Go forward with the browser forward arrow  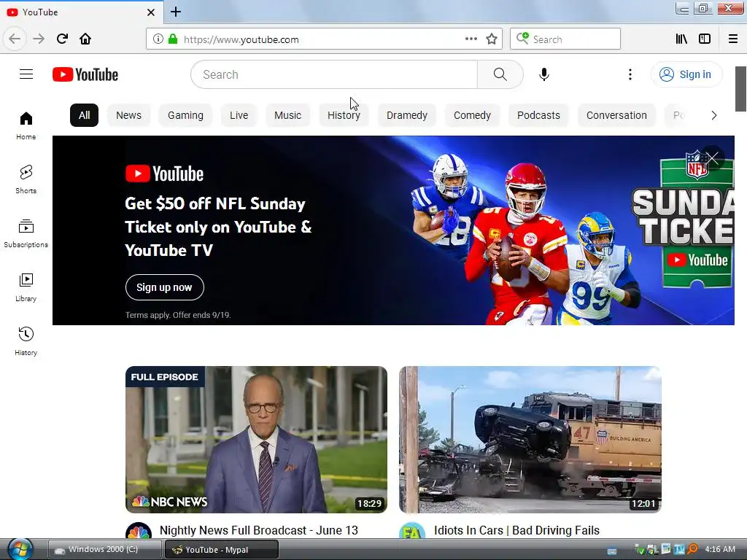click(x=39, y=39)
